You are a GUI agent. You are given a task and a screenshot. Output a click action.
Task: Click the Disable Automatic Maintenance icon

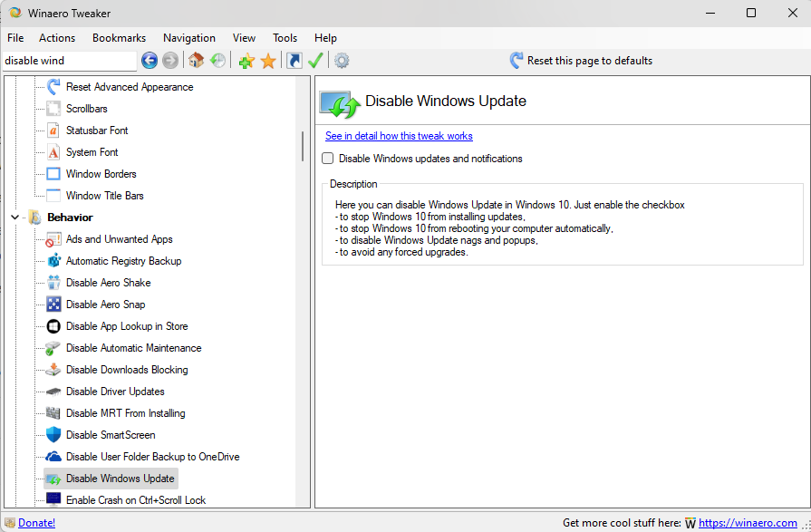(x=53, y=348)
